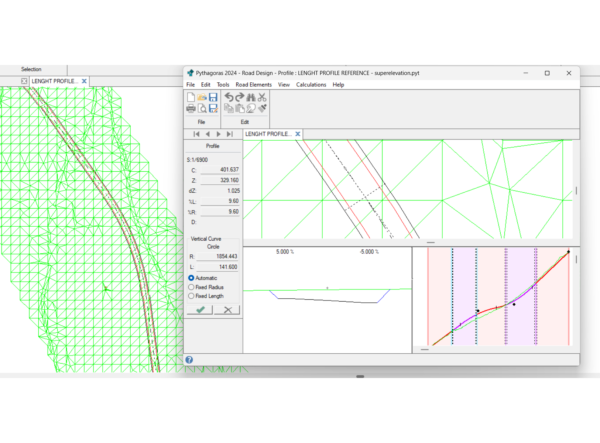
Task: Go to the next profile point
Action: pos(218,134)
